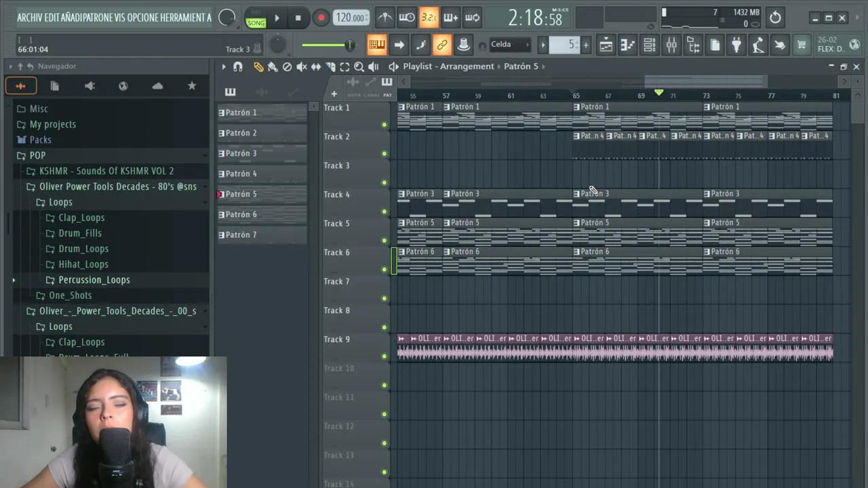Click the master pitch knob

[x=278, y=45]
